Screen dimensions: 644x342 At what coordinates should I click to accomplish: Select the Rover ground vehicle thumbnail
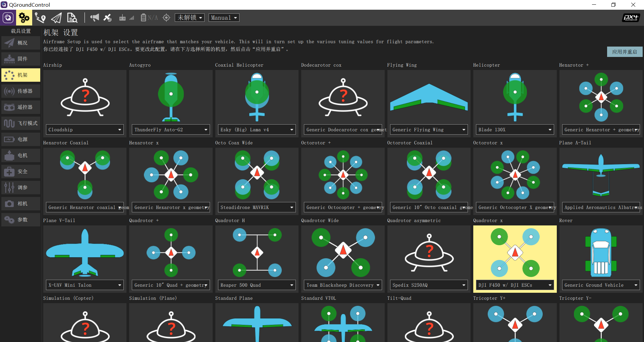pyautogui.click(x=601, y=253)
